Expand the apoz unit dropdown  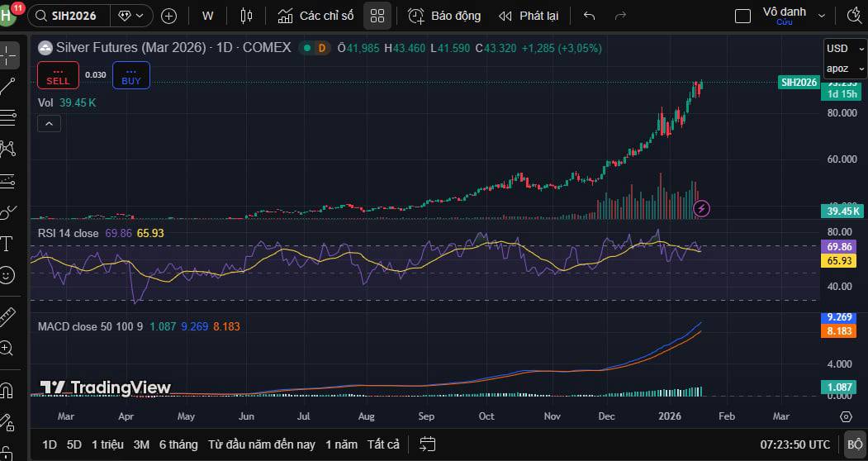pyautogui.click(x=845, y=69)
